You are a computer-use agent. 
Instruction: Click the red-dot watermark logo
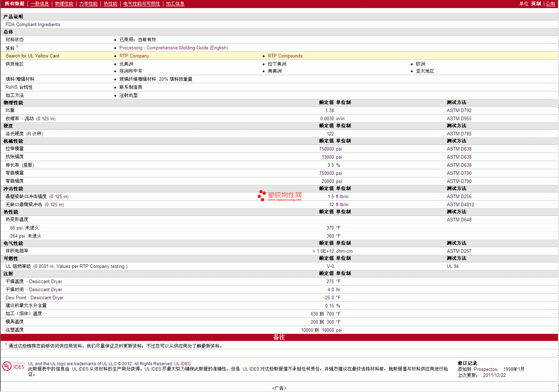[262, 195]
